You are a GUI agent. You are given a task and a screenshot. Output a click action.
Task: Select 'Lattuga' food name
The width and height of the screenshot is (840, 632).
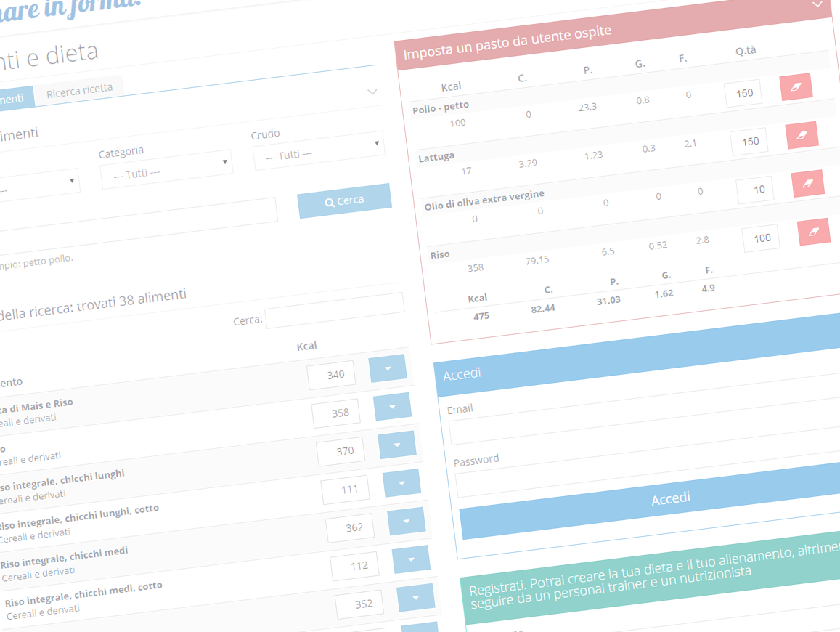[x=436, y=157]
